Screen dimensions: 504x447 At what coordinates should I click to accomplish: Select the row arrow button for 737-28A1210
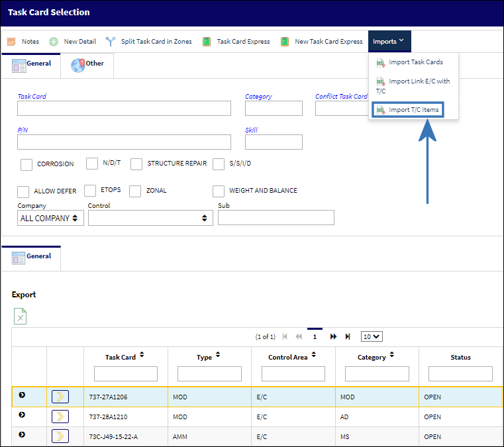(x=60, y=417)
